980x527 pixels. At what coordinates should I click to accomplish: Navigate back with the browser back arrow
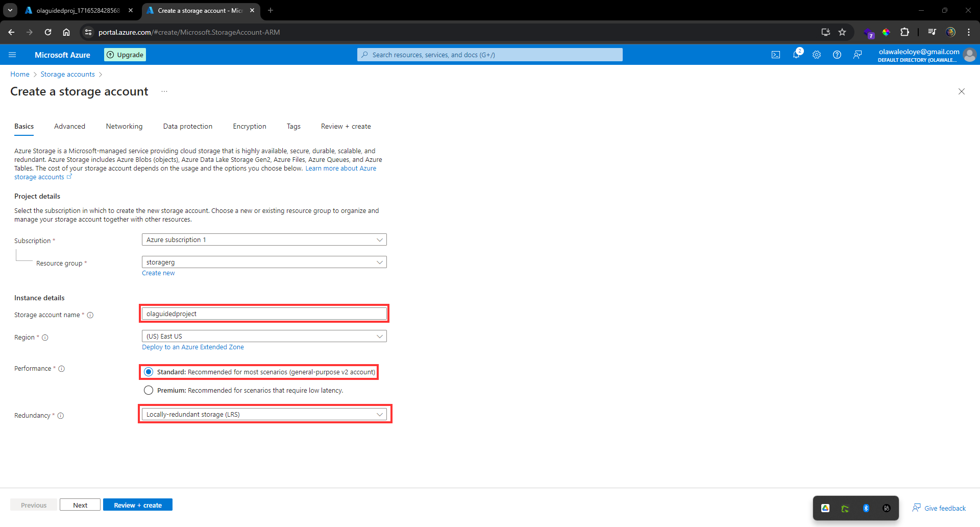click(x=11, y=32)
